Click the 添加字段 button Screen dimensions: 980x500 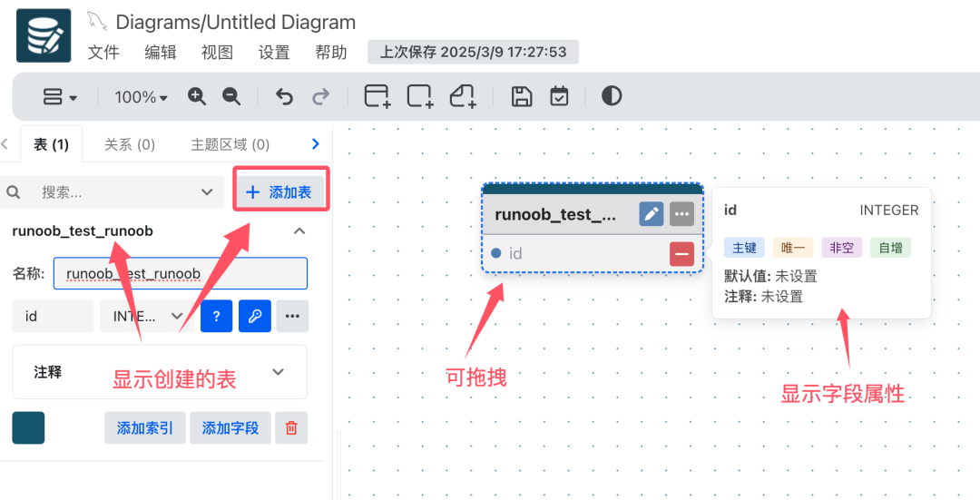pos(230,427)
